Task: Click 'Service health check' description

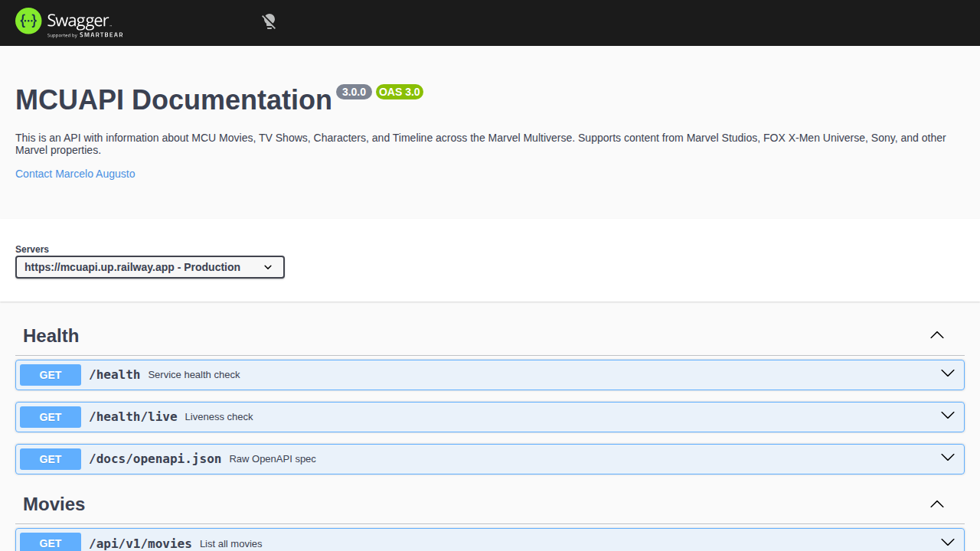Action: click(194, 375)
